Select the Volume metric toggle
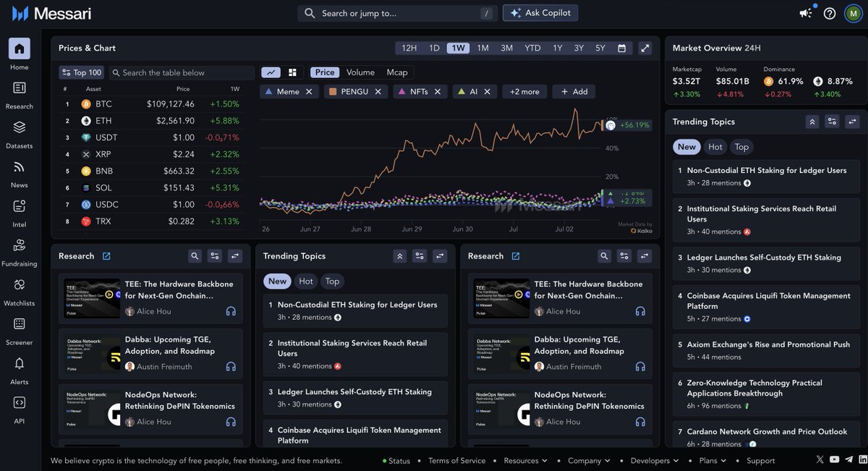This screenshot has width=868, height=471. point(360,72)
